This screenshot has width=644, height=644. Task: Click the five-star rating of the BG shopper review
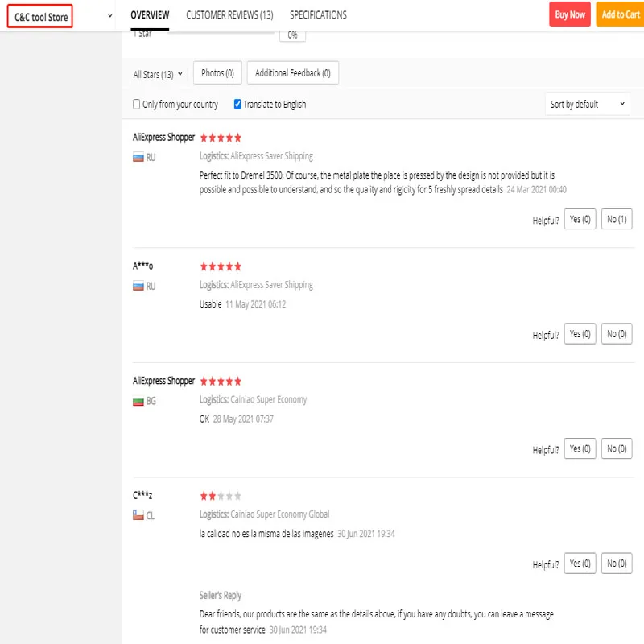221,381
